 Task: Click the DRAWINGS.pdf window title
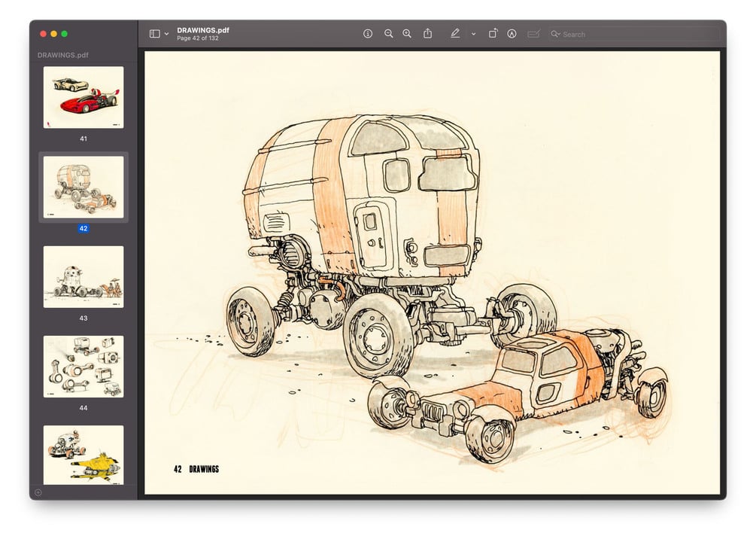pos(203,30)
